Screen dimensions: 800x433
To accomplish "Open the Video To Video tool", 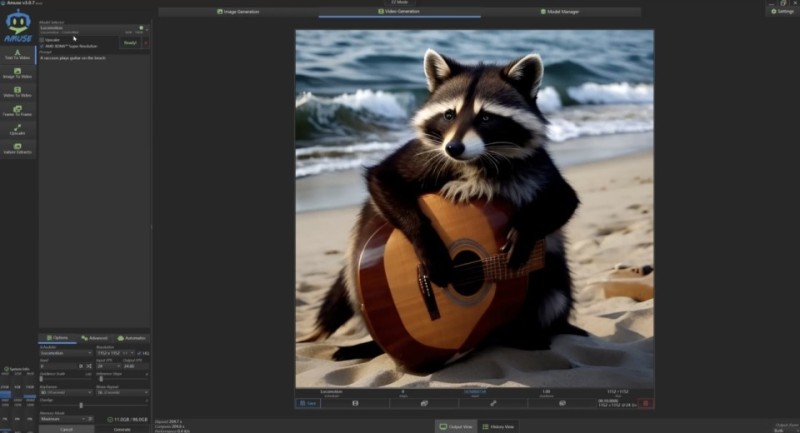I will point(17,92).
